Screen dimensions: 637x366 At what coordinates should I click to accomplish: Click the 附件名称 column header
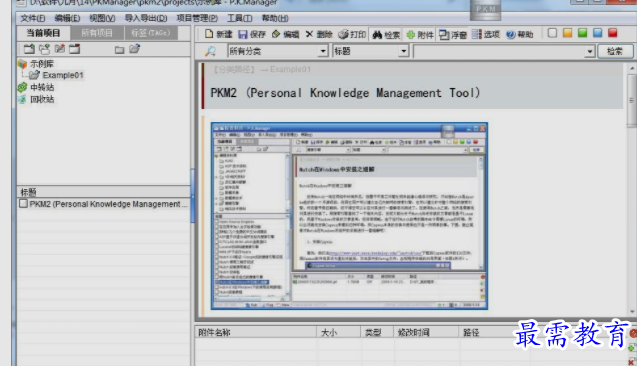click(x=256, y=333)
